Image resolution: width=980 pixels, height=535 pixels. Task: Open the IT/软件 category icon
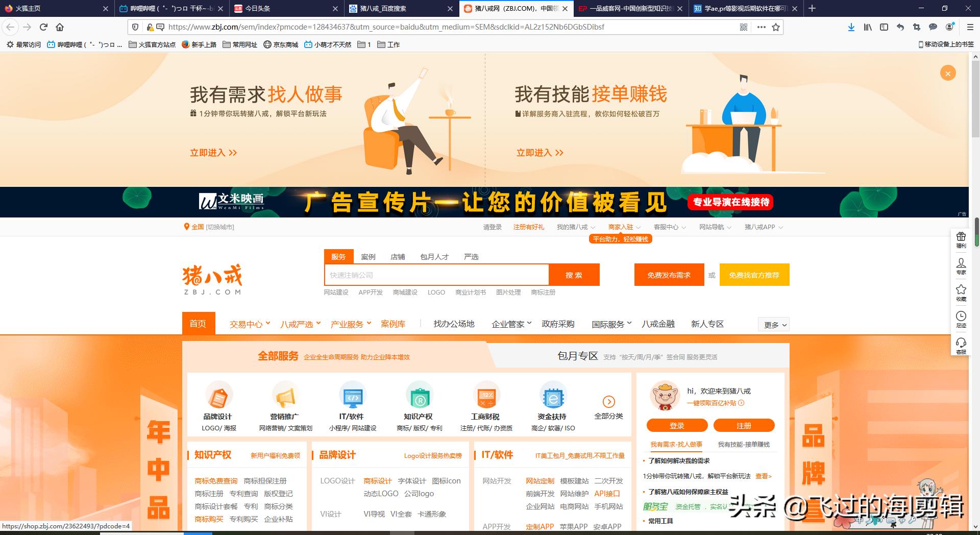point(353,397)
